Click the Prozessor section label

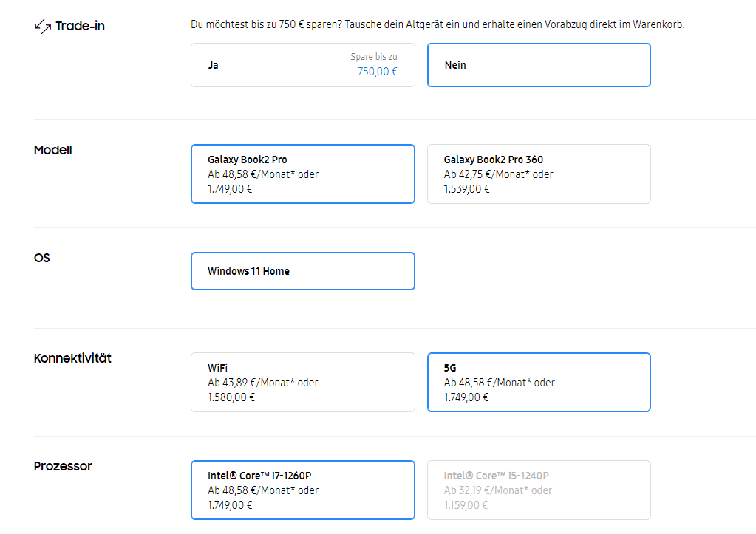tap(63, 466)
